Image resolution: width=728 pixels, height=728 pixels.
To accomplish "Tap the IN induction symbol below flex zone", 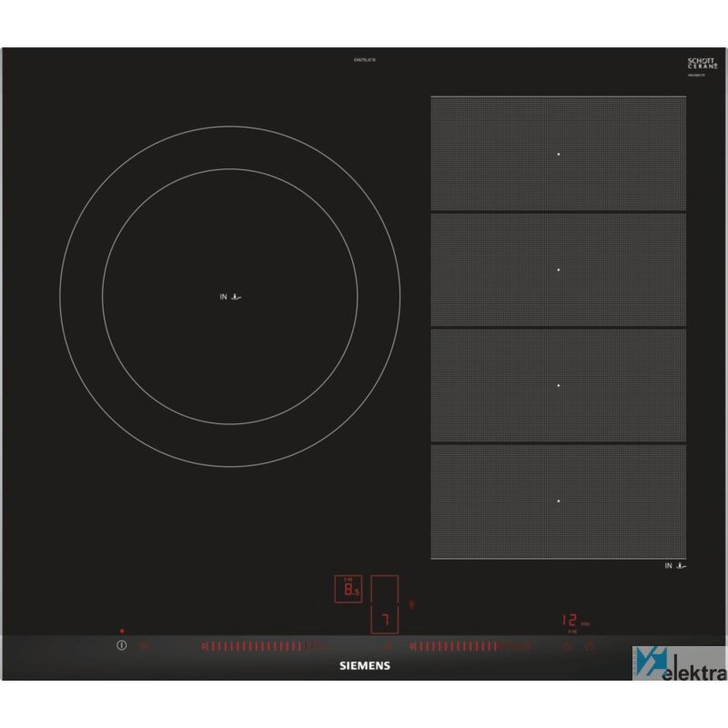I will click(x=675, y=566).
